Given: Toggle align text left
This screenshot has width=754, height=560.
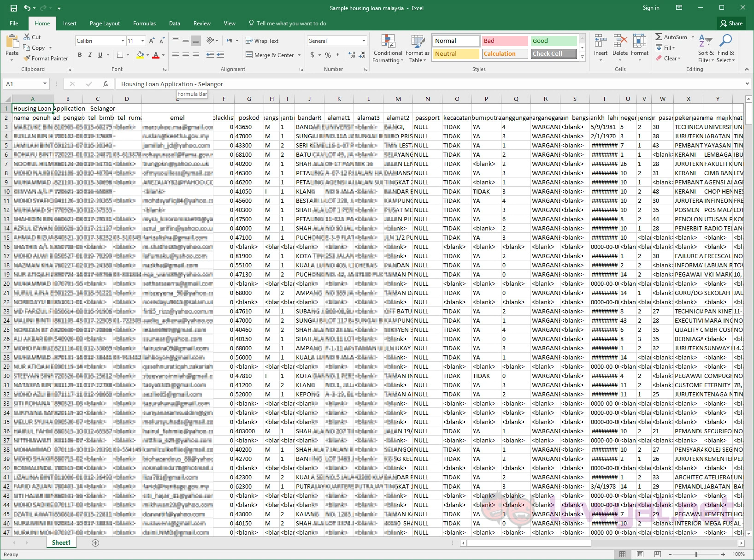Looking at the screenshot, I should tap(176, 55).
